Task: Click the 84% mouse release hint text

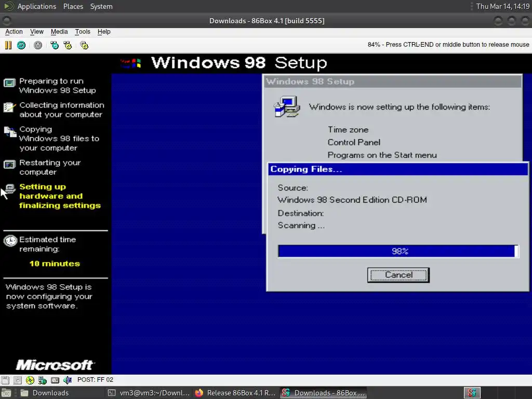Action: click(x=448, y=45)
